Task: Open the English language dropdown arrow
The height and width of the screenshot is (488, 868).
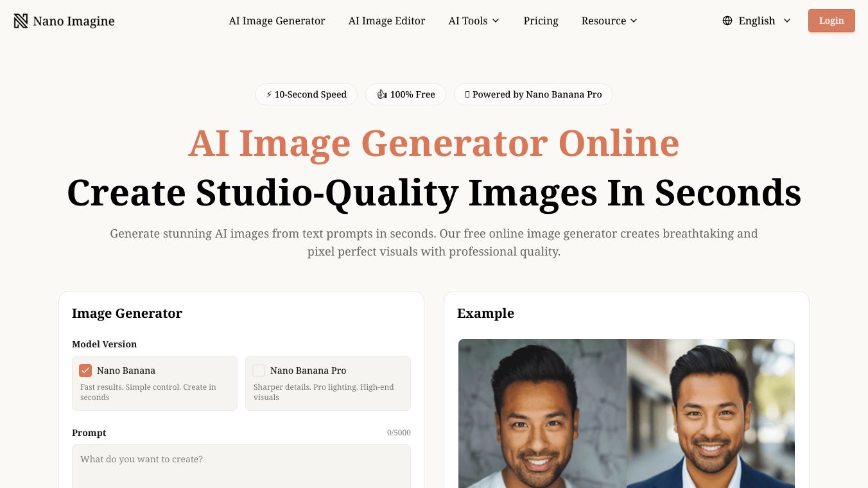Action: tap(787, 21)
